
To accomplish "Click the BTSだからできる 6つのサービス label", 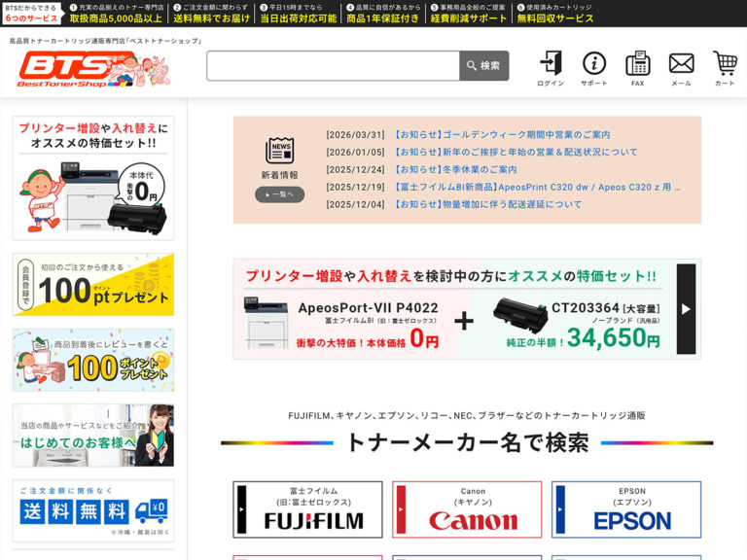I will pos(32,14).
